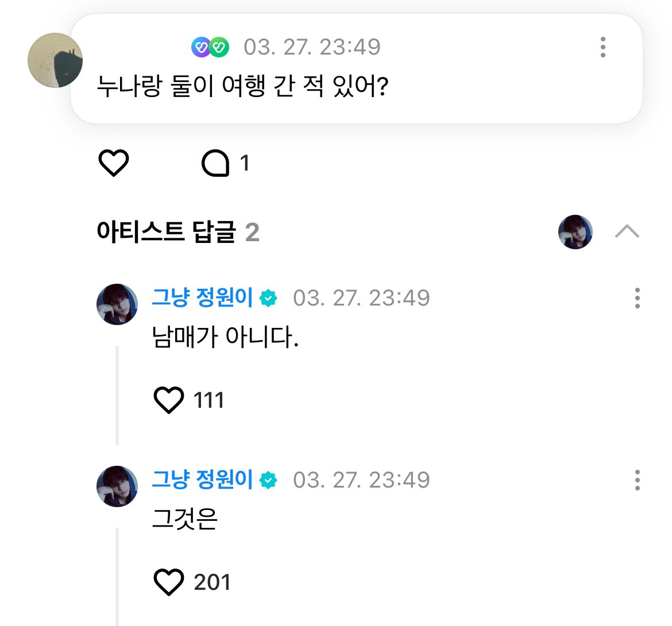Tap verified badge on first reply
The image size is (672, 626).
pos(268,299)
